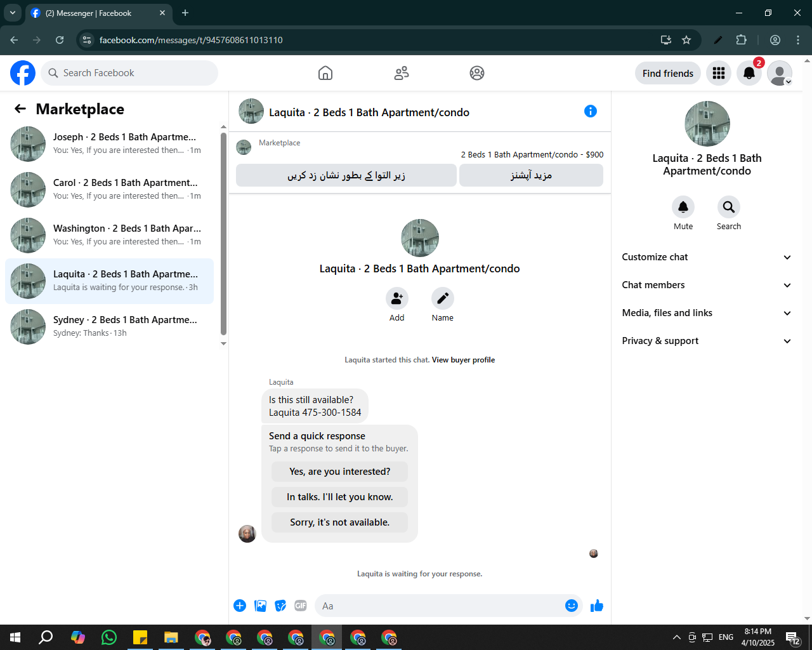Open the Chrome extensions puzzle icon

coord(741,40)
